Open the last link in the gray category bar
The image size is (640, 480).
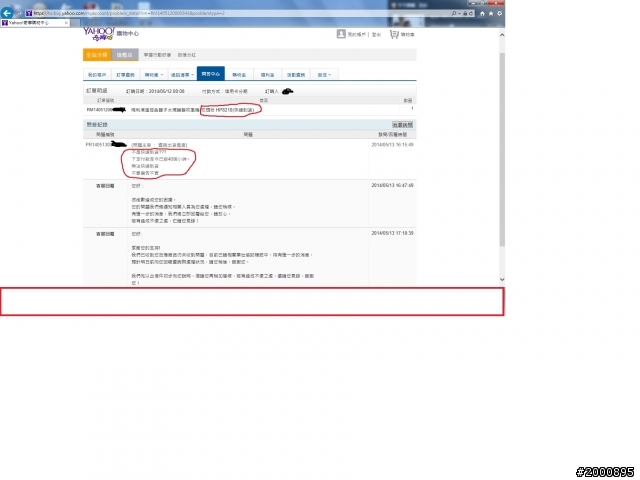[x=187, y=55]
